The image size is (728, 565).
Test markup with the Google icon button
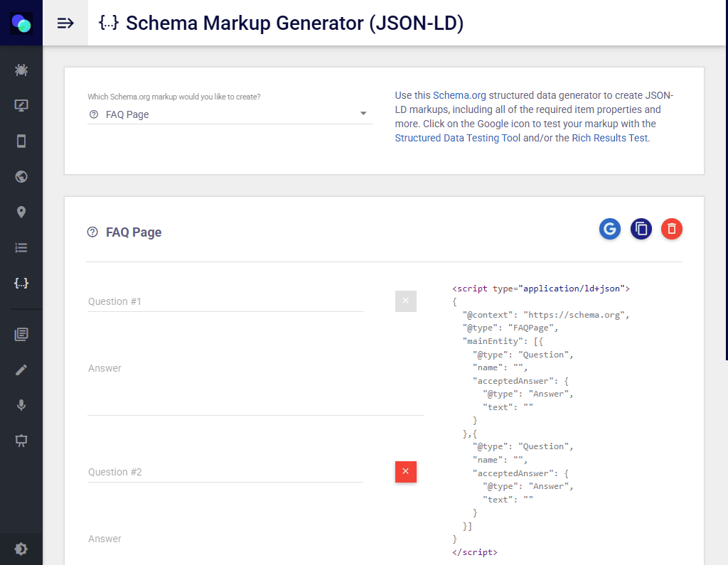point(609,229)
